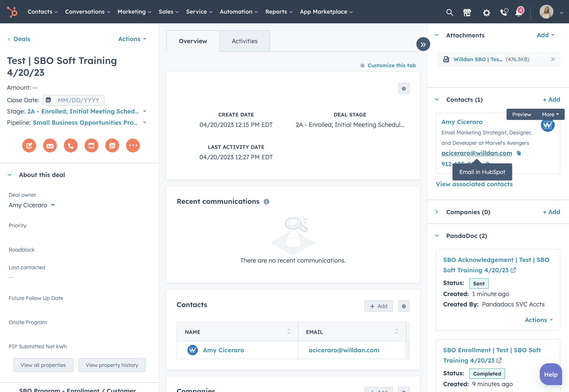Screen dimensions: 569x392
Task: Click the Close Date input field
Action: tap(74, 100)
